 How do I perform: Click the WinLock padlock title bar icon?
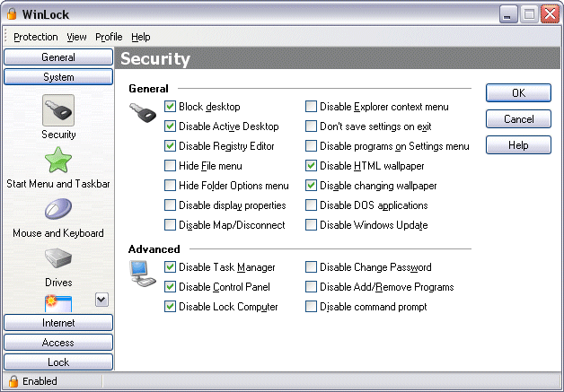point(12,14)
